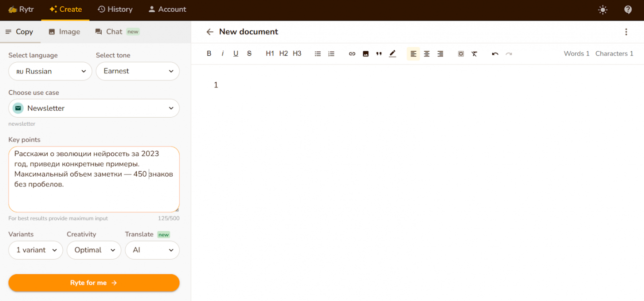This screenshot has height=301, width=644.
Task: Toggle underline formatting
Action: click(236, 54)
